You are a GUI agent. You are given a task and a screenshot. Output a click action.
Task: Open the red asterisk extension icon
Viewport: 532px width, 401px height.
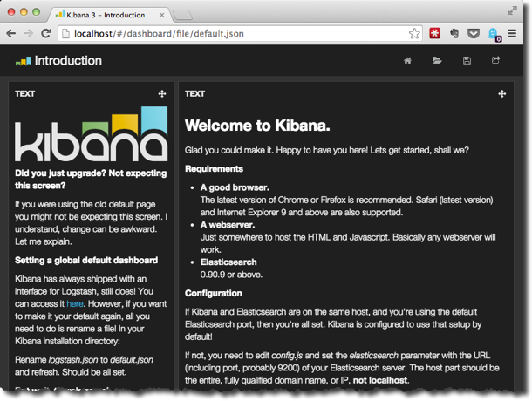click(x=434, y=33)
